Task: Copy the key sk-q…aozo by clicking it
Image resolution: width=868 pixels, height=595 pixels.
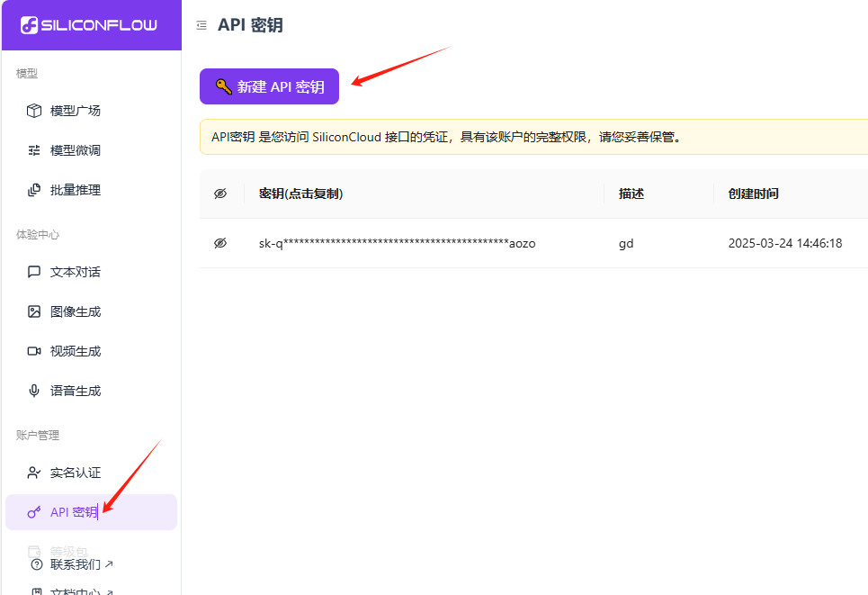Action: 397,243
